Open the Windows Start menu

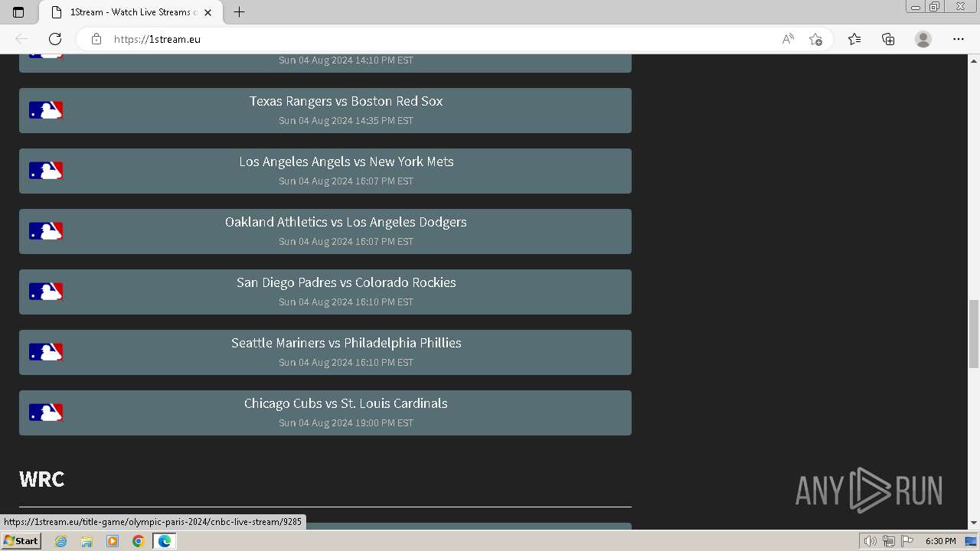coord(21,541)
